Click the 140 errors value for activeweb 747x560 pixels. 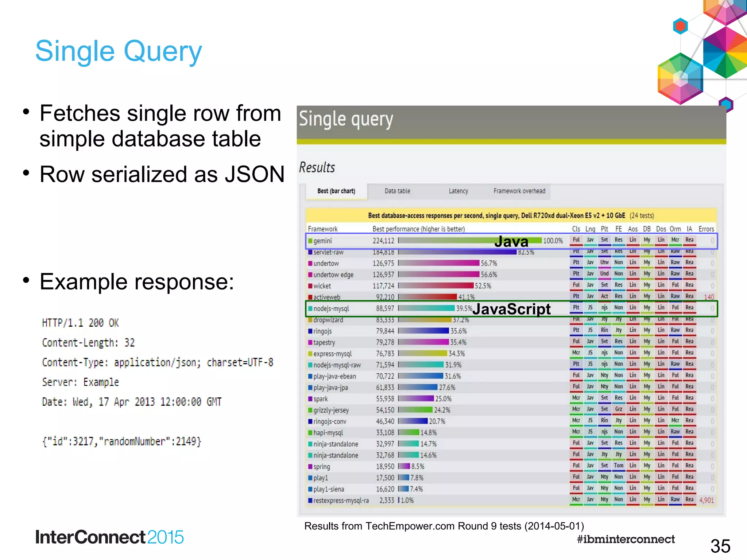[709, 297]
